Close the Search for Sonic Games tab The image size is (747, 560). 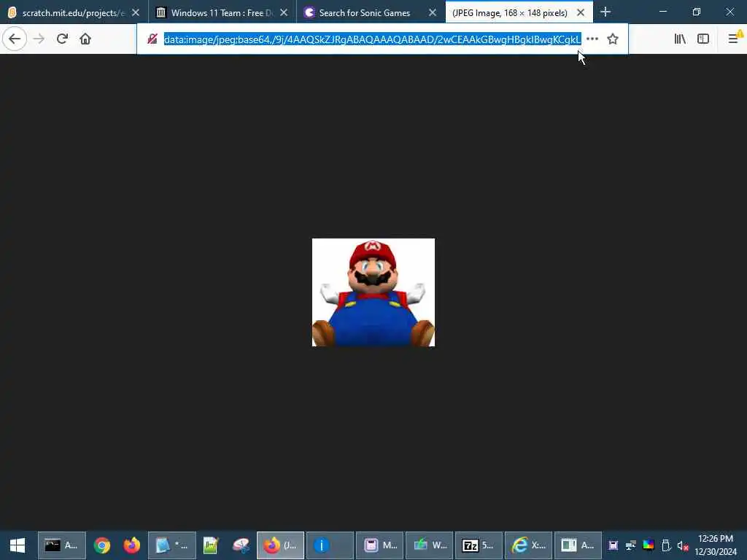(432, 12)
